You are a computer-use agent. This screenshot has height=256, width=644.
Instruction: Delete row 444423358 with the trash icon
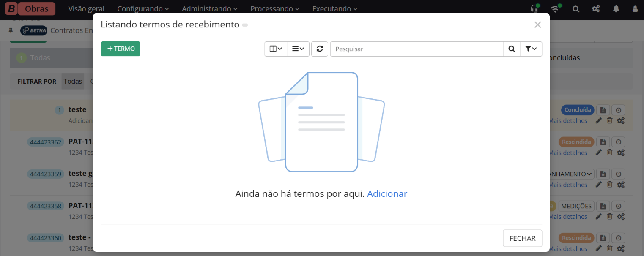click(x=610, y=216)
